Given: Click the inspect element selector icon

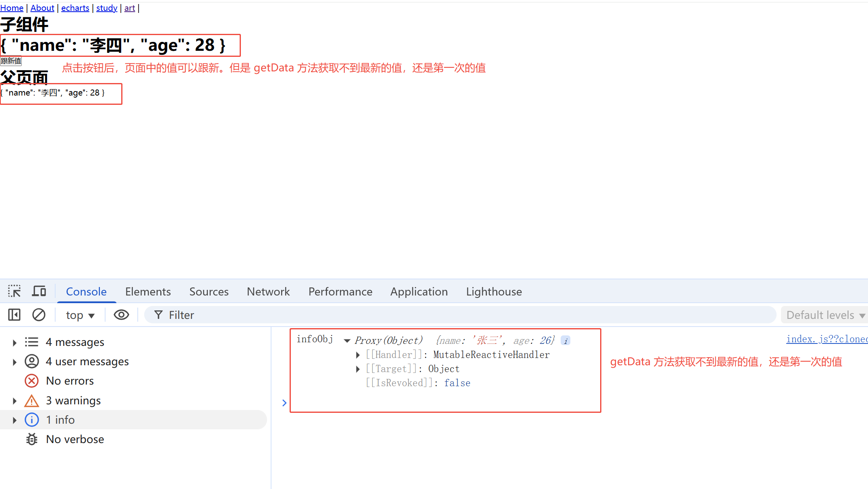Looking at the screenshot, I should click(x=15, y=291).
